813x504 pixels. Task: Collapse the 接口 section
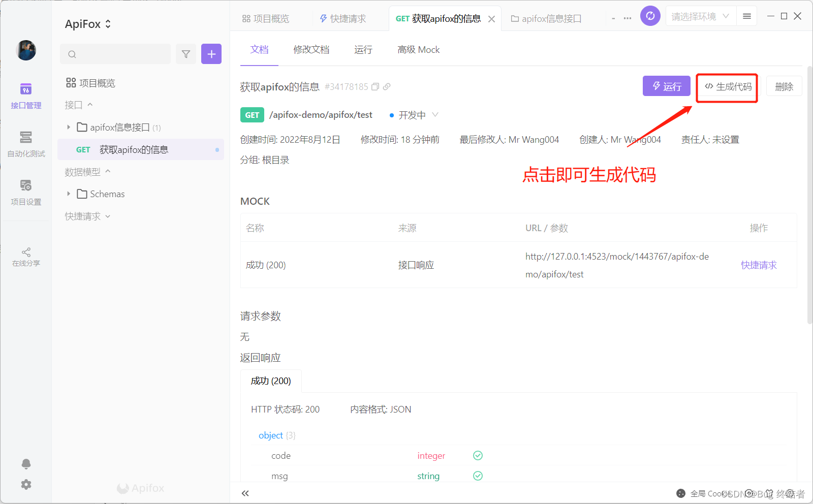[x=79, y=105]
